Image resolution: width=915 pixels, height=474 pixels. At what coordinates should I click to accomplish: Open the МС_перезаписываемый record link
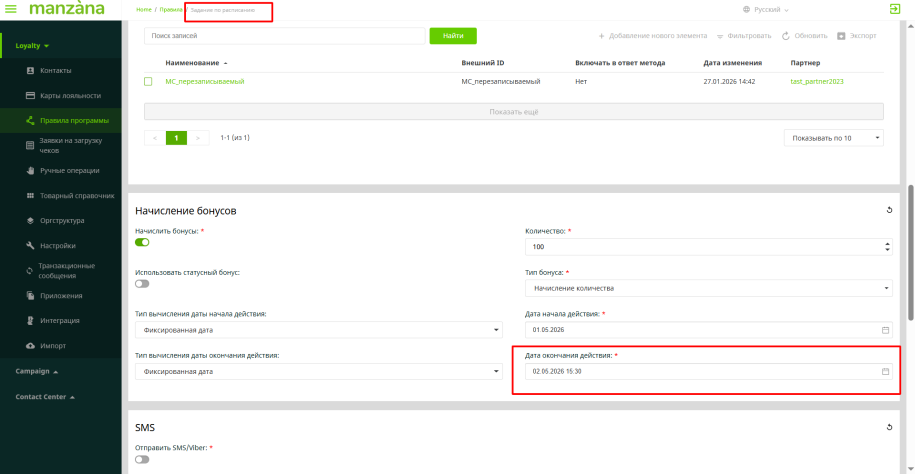coord(205,82)
